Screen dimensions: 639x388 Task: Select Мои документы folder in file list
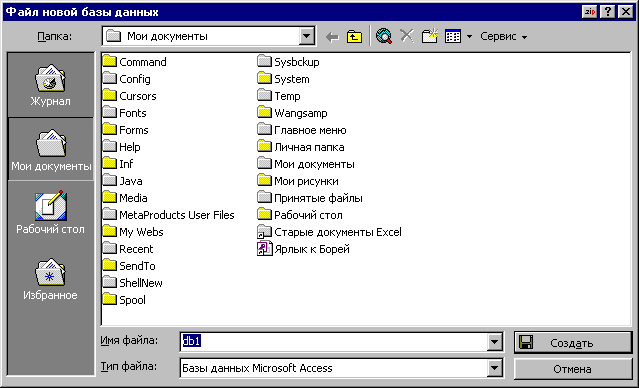click(x=306, y=164)
